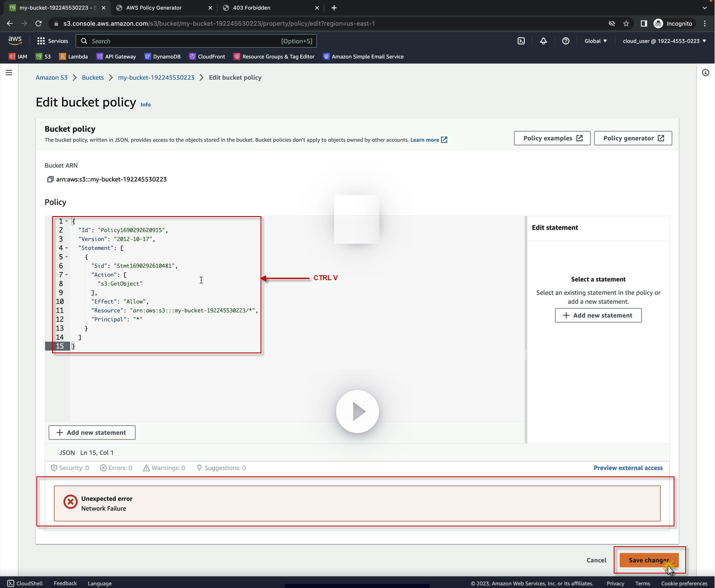Screen dimensions: 715x588
Task: Open Resource Groups & Tag Editor shortcut
Action: (274, 57)
